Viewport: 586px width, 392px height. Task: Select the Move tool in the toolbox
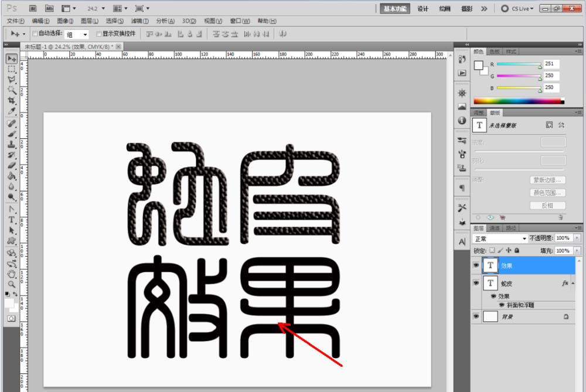[x=12, y=58]
